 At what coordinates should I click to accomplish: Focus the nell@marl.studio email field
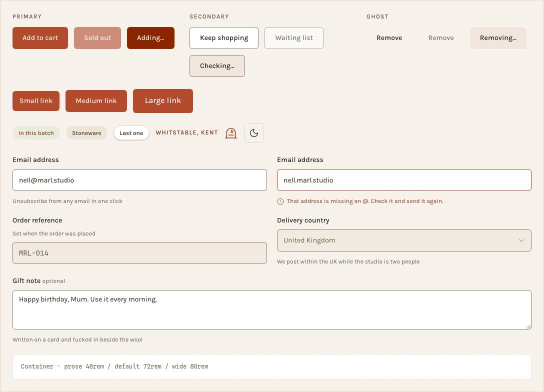pos(140,180)
